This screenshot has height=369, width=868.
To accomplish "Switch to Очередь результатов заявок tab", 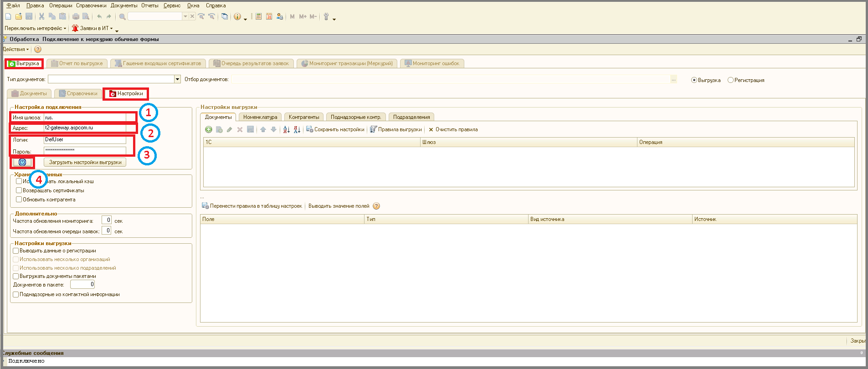I will click(251, 63).
